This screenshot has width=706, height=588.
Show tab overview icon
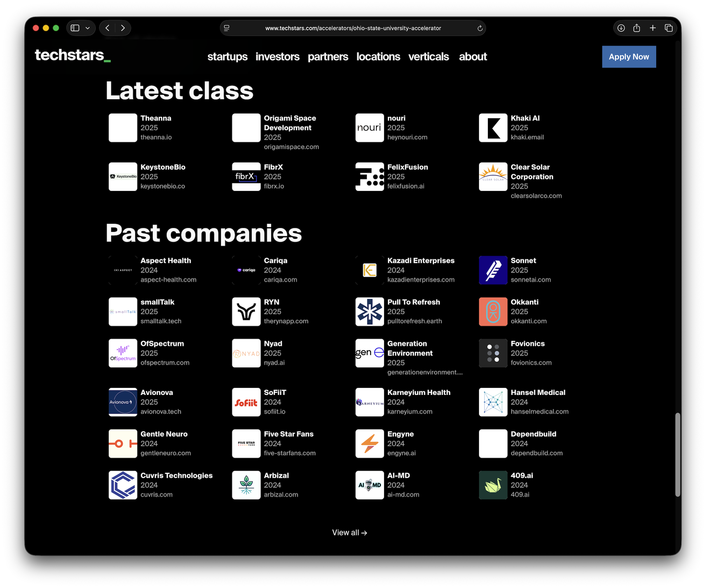(669, 28)
